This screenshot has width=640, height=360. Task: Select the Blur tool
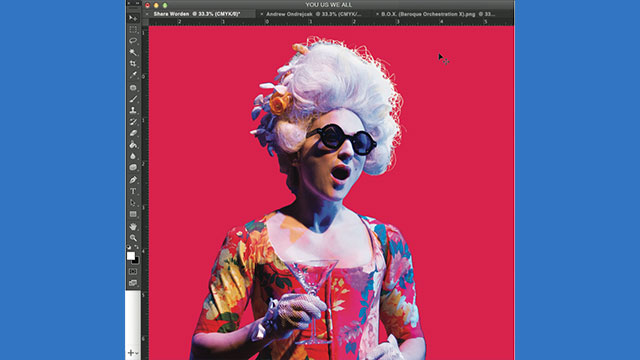point(133,156)
